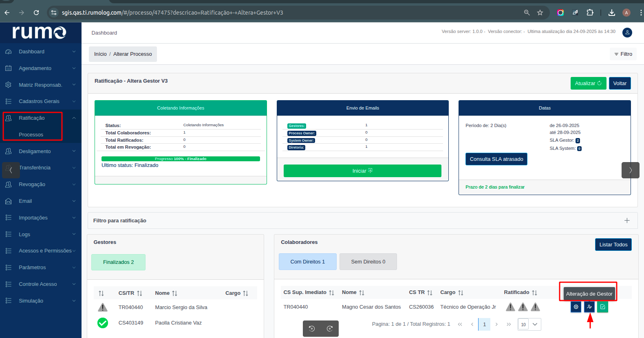Open the user profile icon in app header
644x338 pixels.
[627, 33]
